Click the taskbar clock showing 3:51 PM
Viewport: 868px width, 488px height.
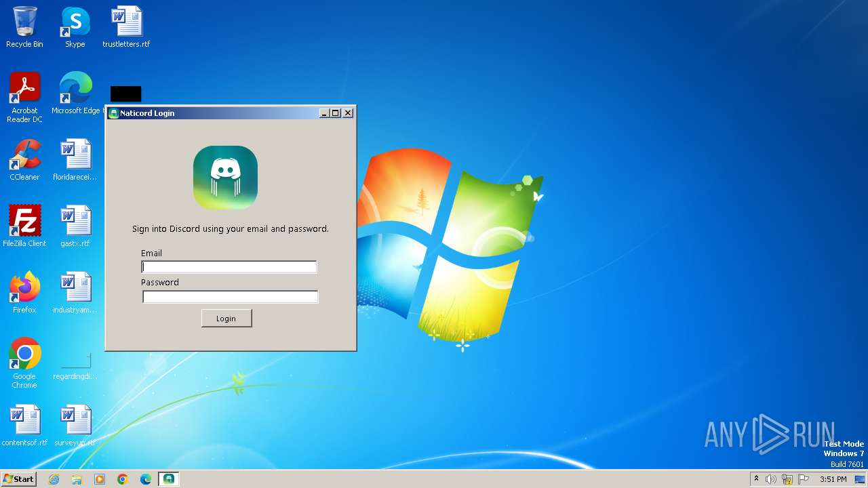click(x=833, y=479)
